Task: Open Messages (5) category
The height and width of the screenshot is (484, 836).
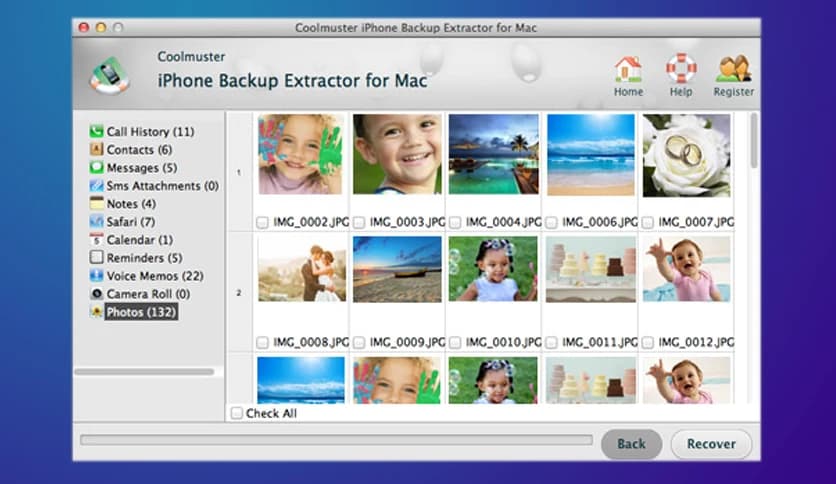Action: [x=142, y=167]
